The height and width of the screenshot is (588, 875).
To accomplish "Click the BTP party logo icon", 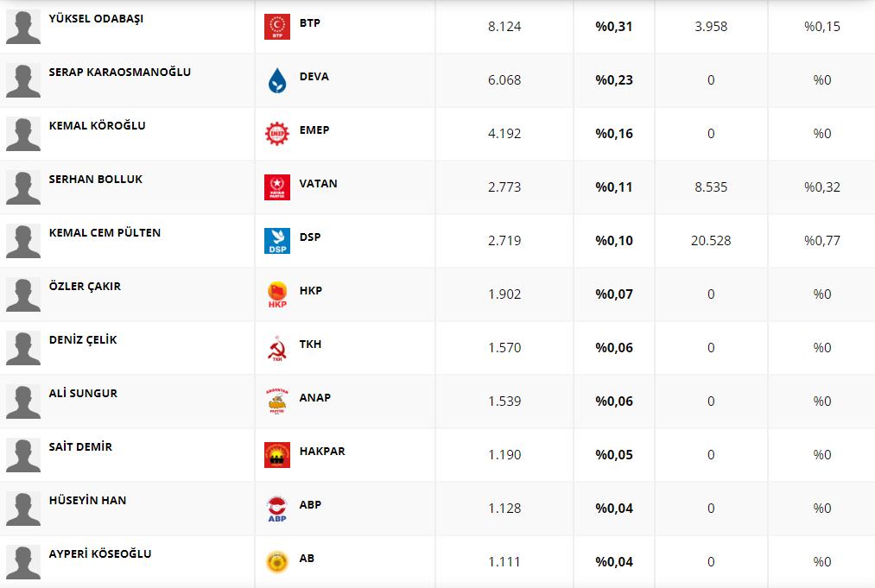I will (x=276, y=27).
